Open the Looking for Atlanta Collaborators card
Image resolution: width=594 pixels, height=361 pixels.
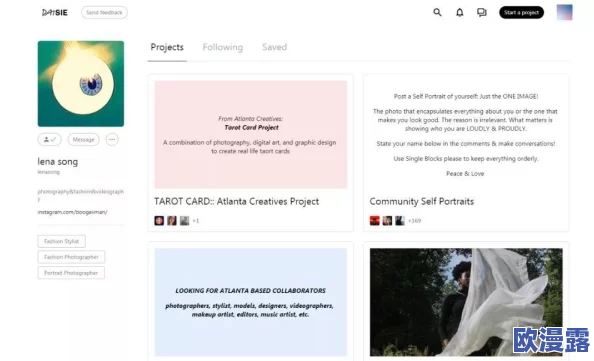coord(250,302)
